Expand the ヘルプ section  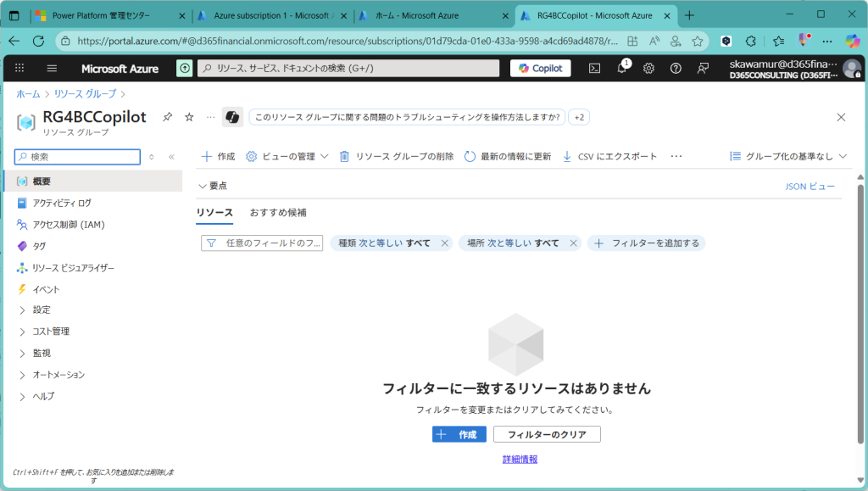tap(22, 396)
